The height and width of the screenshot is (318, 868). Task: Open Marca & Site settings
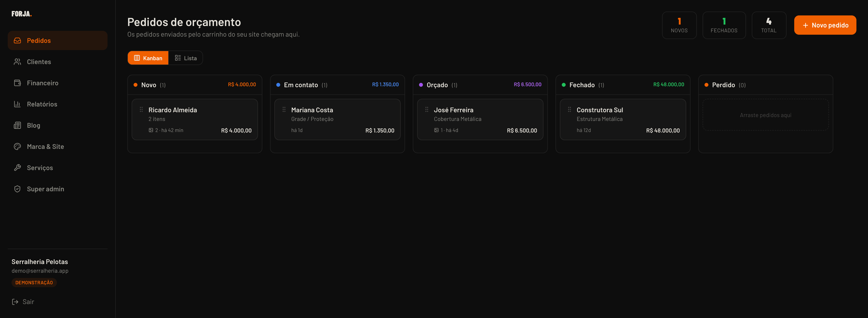coord(58,146)
